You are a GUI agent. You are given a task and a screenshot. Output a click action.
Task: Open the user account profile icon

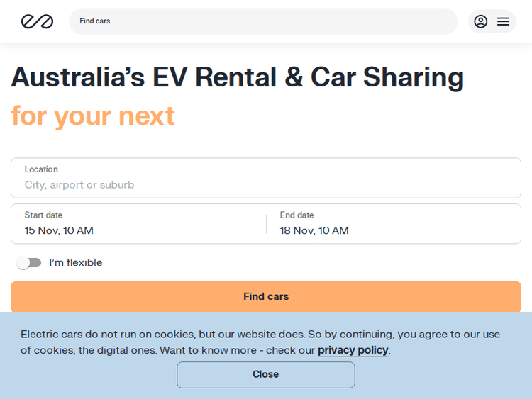click(481, 21)
